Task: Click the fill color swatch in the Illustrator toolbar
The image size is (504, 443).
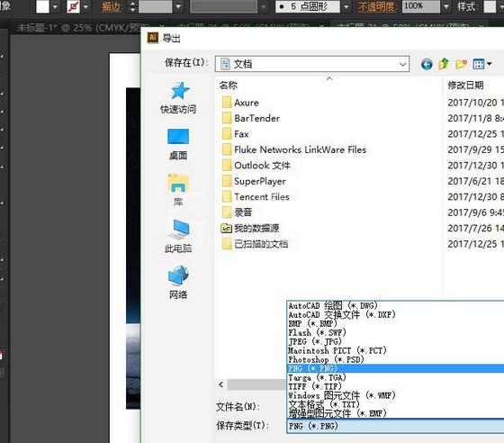Action: (42, 6)
